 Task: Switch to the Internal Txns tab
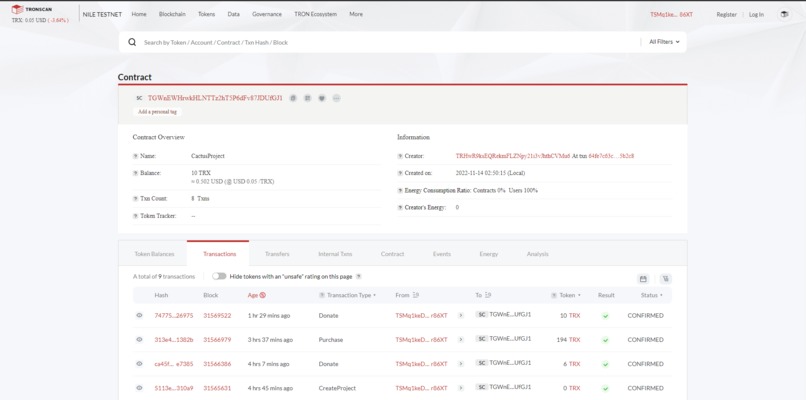pyautogui.click(x=335, y=254)
